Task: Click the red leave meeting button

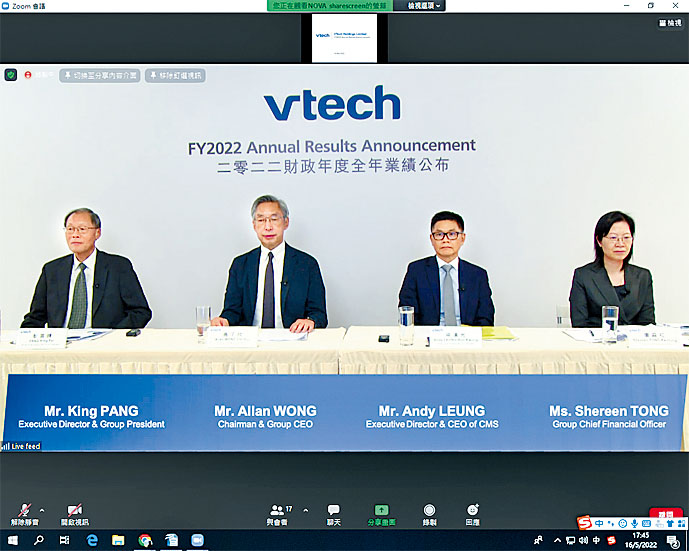Action: [x=665, y=513]
